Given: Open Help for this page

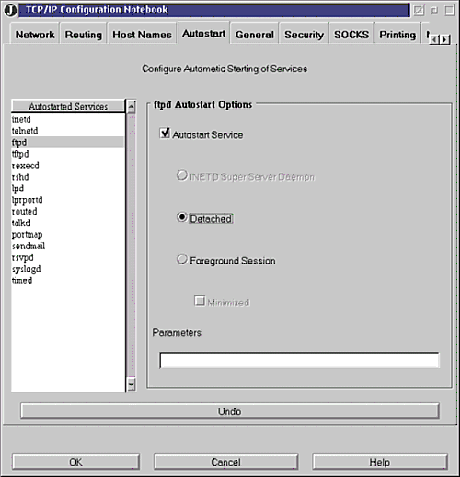Looking at the screenshot, I should pos(380,462).
